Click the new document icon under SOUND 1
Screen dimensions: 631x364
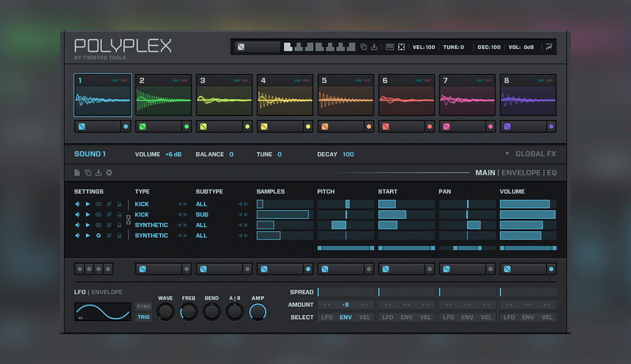coord(77,172)
